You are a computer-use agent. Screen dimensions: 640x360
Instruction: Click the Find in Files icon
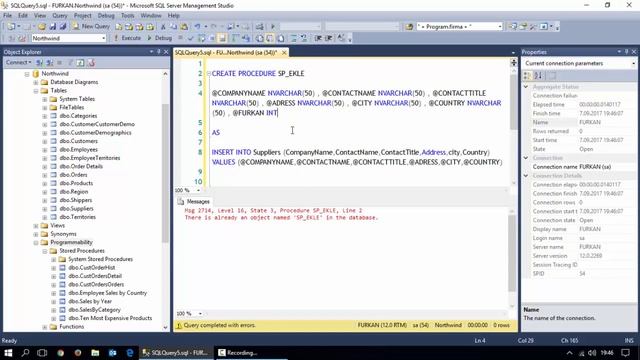409,27
